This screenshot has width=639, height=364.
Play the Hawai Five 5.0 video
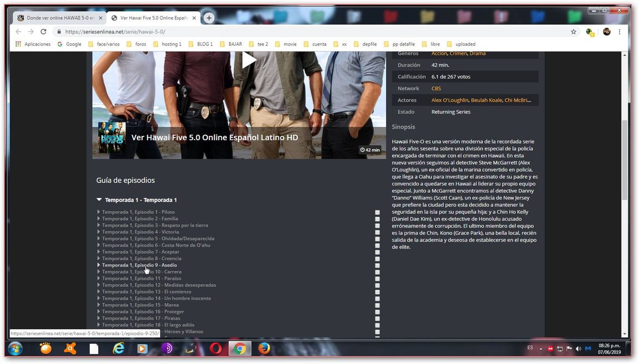248,60
